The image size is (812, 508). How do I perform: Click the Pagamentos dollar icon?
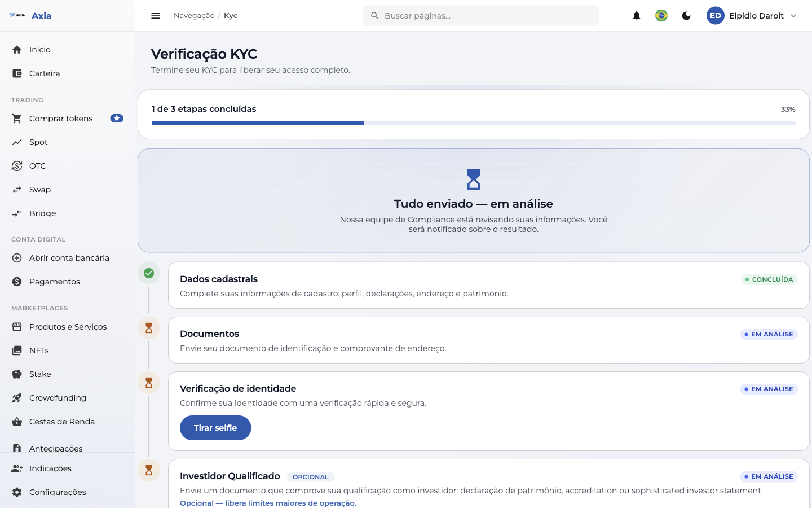tap(17, 282)
